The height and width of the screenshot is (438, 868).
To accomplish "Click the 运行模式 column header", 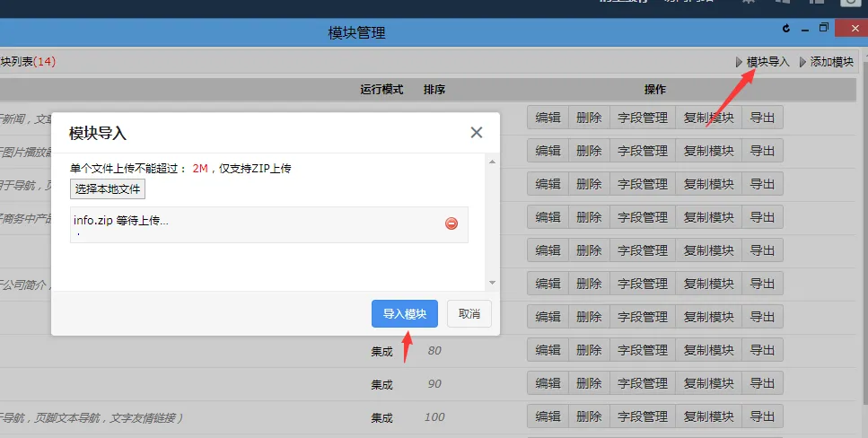I will (x=381, y=90).
